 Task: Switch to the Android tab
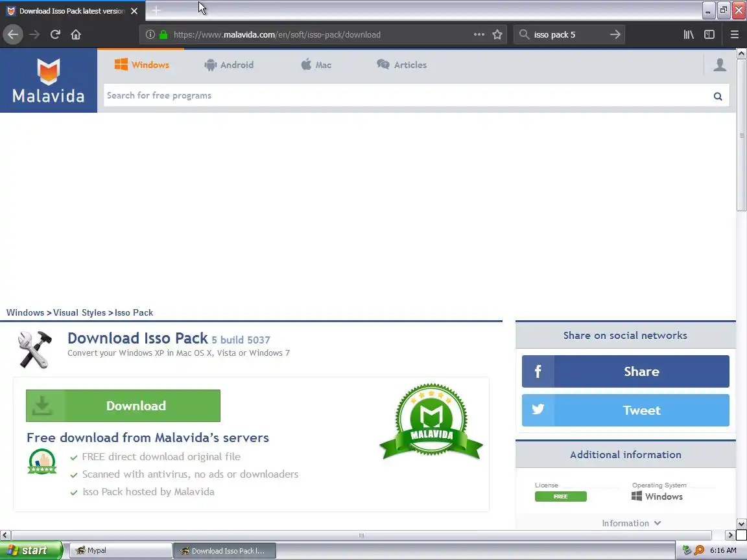pyautogui.click(x=229, y=65)
